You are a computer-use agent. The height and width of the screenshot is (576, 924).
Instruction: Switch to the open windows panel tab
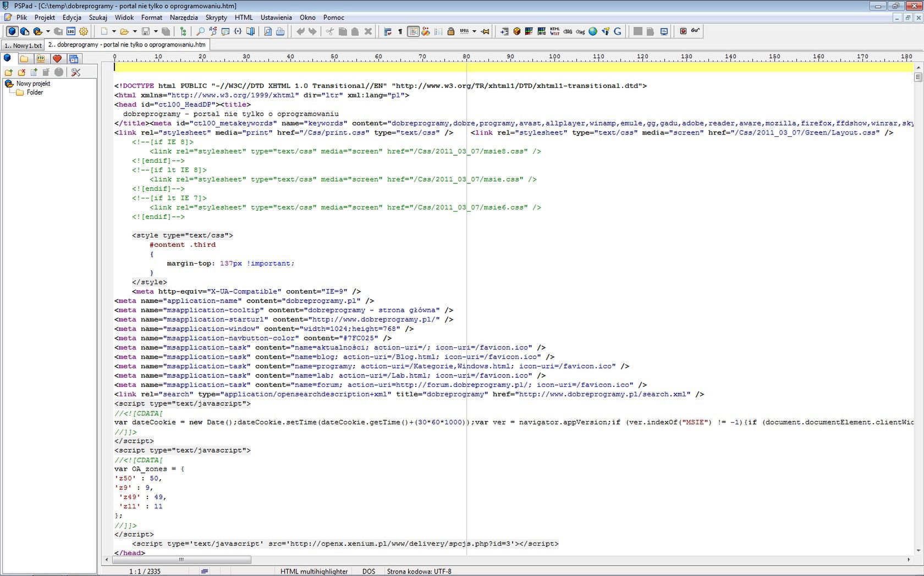click(74, 58)
